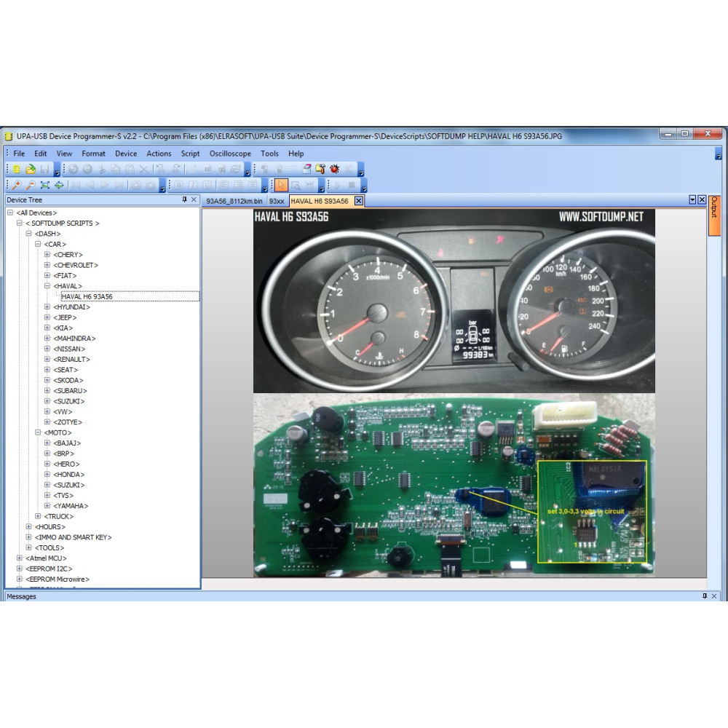Expand the EEPROM I2C node

(20, 569)
